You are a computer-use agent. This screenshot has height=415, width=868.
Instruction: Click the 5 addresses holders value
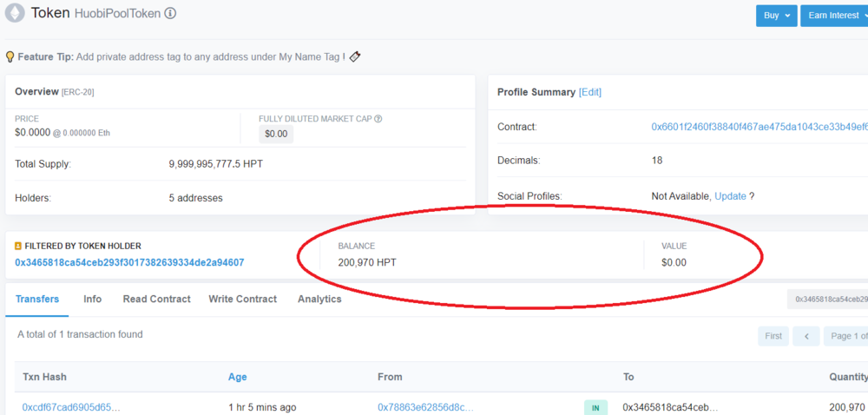click(196, 198)
